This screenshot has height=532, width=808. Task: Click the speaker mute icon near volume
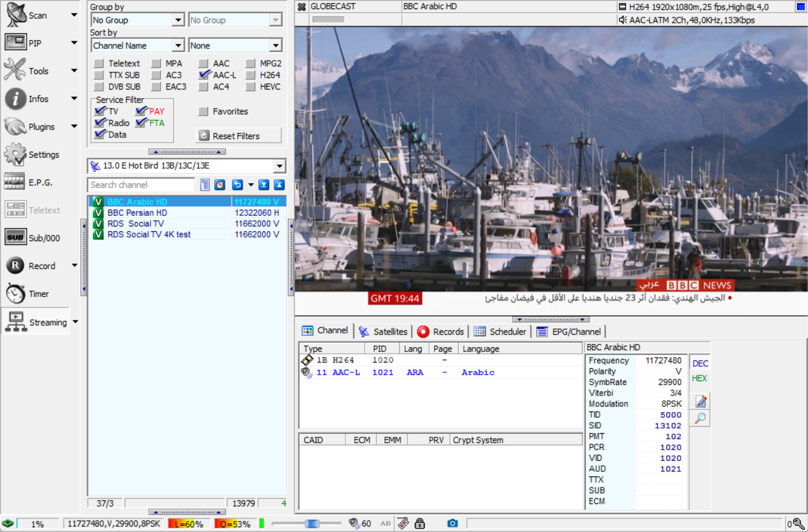354,524
